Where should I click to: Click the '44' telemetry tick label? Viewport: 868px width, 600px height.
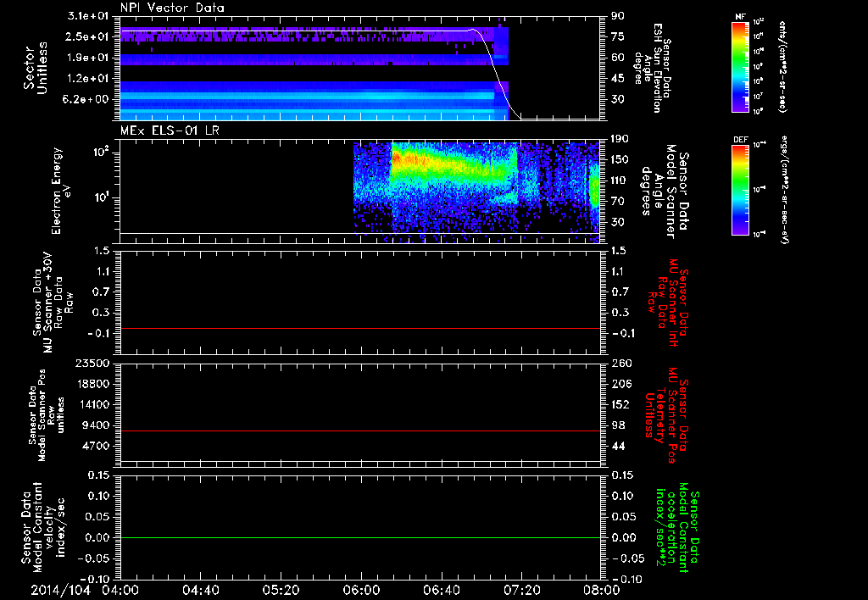tap(617, 446)
